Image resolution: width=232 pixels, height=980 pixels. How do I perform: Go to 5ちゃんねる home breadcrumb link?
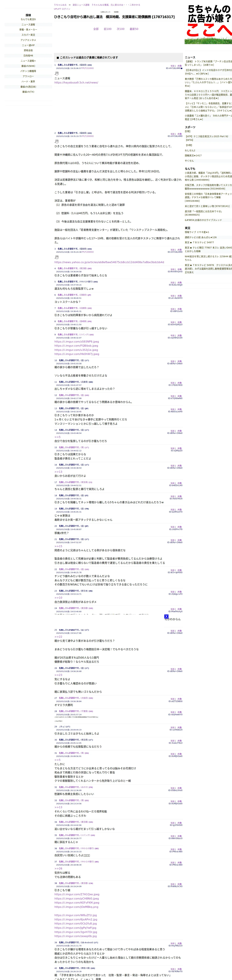(60, 5)
